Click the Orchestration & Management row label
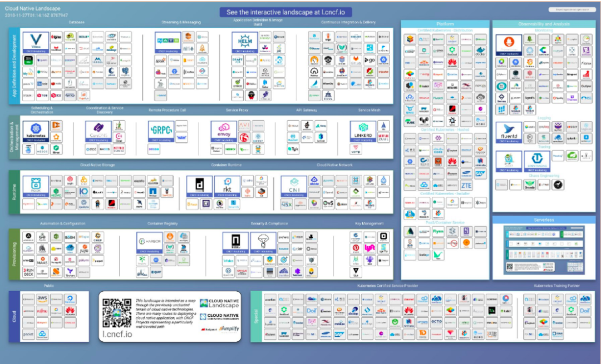Screen dimensions: 601x364 [14, 137]
